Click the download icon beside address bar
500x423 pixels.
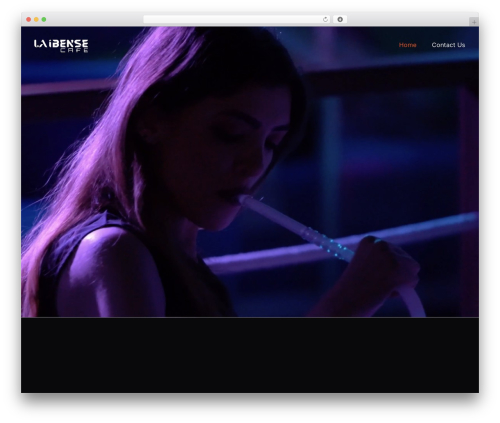pos(340,20)
